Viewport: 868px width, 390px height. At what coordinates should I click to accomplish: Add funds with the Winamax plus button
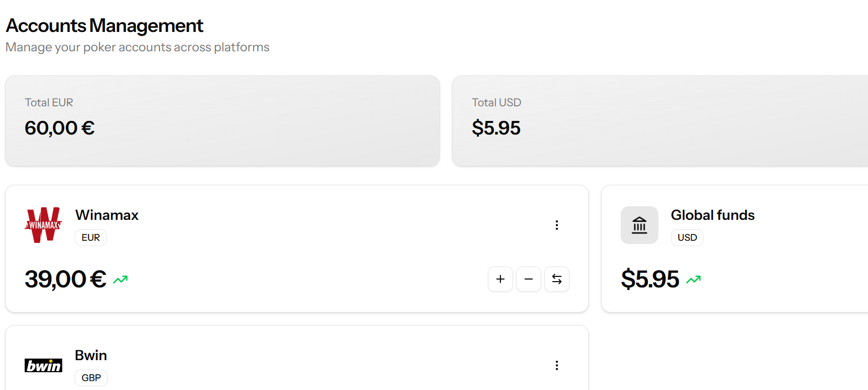tap(500, 279)
